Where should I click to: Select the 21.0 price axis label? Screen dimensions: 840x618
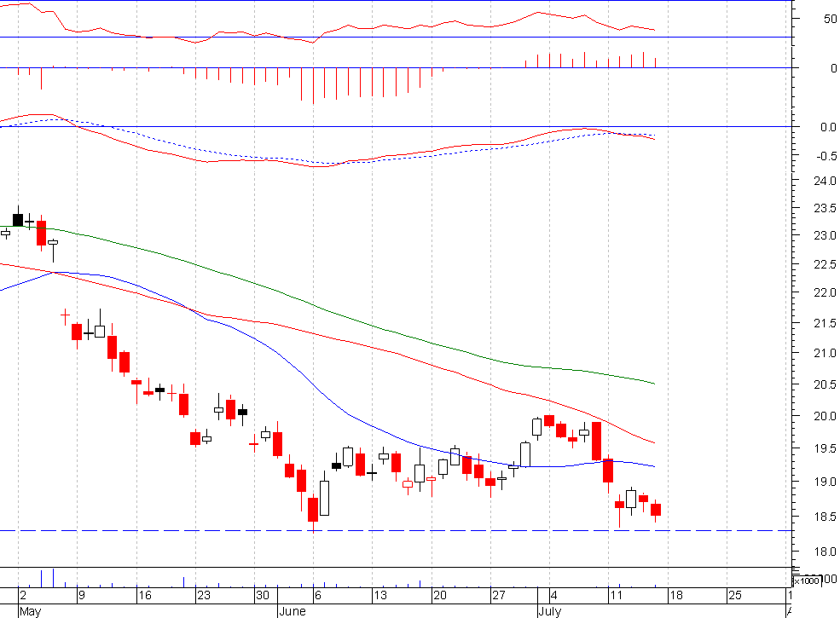825,354
